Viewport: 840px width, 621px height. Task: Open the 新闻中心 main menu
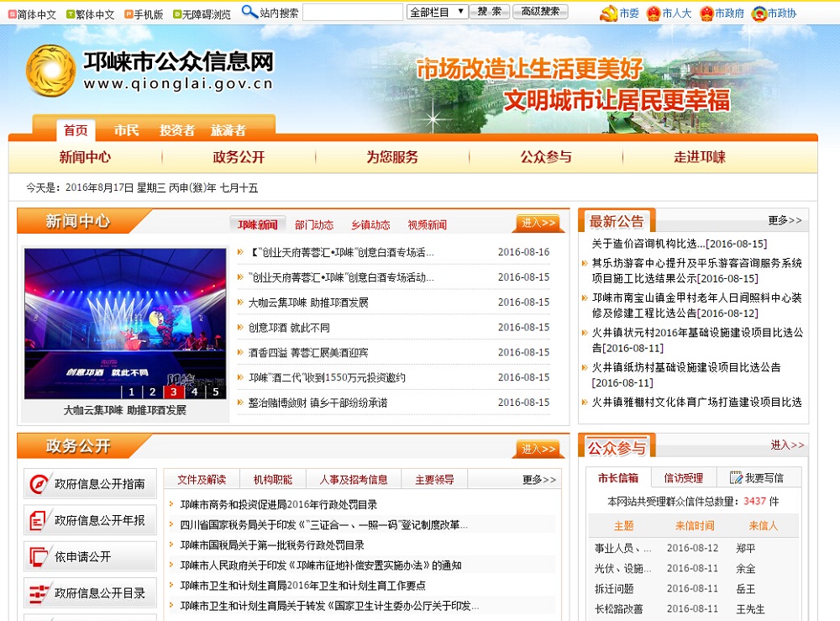pyautogui.click(x=85, y=157)
